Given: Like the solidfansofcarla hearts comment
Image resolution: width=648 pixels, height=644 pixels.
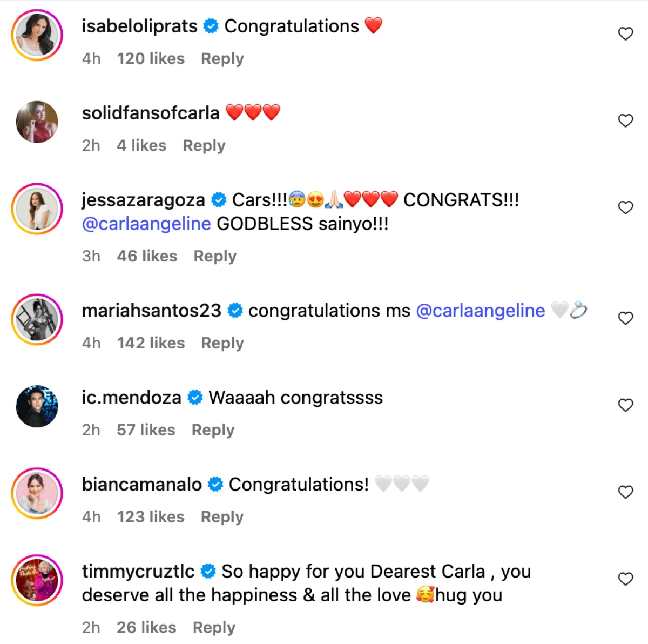Looking at the screenshot, I should 625,121.
